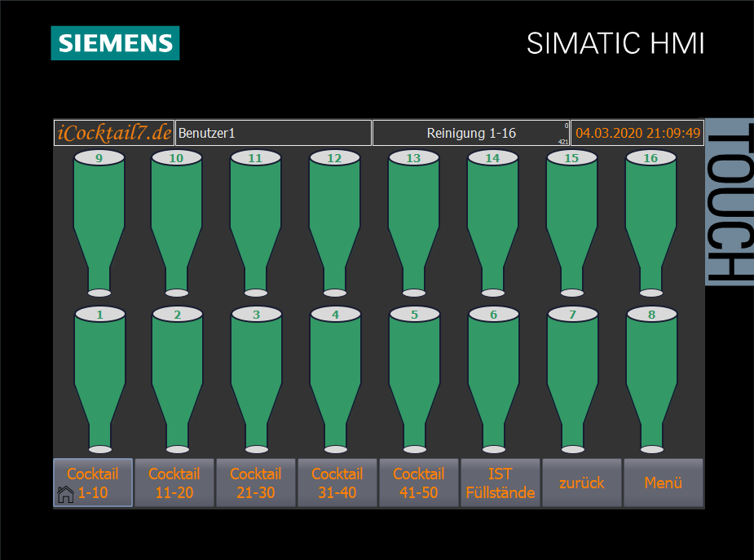Open Cocktail 11-20 page
754x560 pixels.
click(174, 483)
